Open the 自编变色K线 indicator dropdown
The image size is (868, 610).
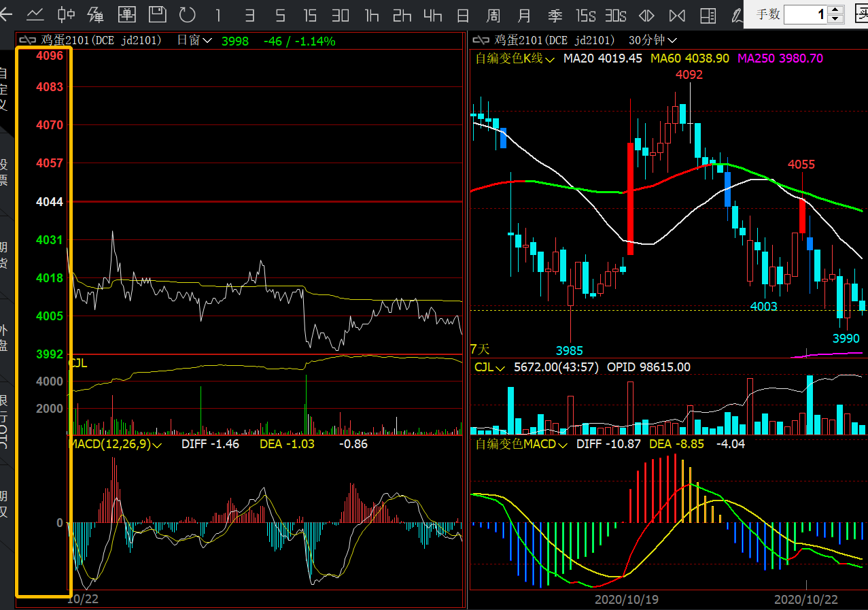(x=515, y=59)
